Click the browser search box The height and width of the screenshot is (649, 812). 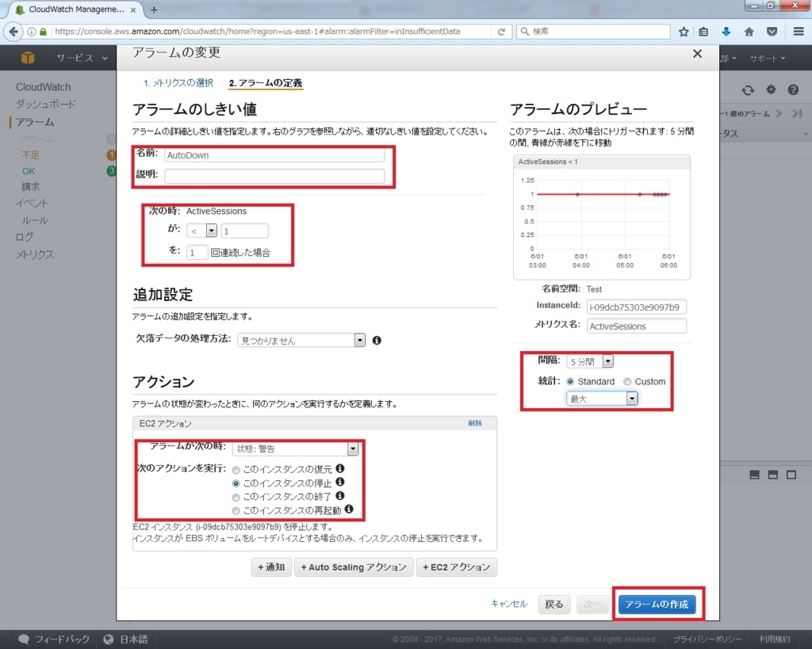coord(593,32)
